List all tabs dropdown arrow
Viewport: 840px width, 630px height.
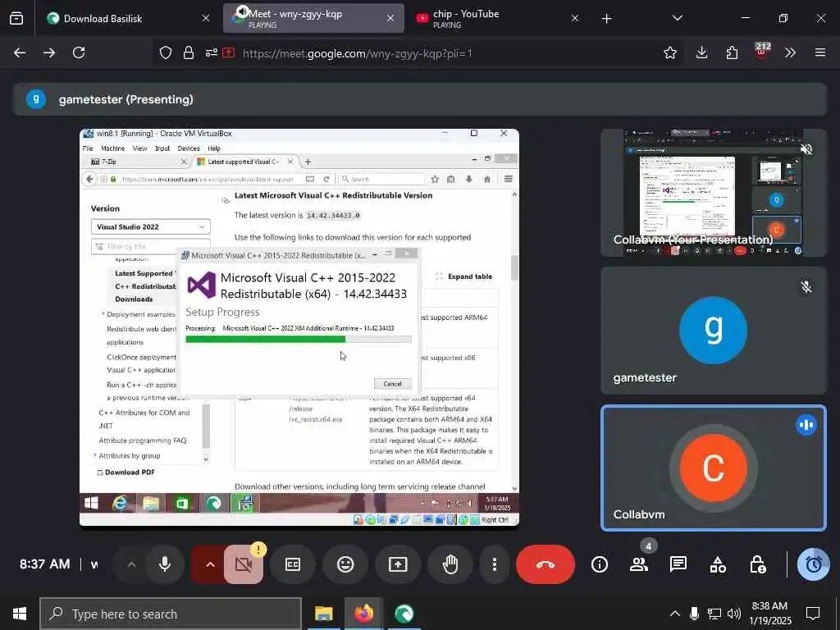click(x=677, y=18)
